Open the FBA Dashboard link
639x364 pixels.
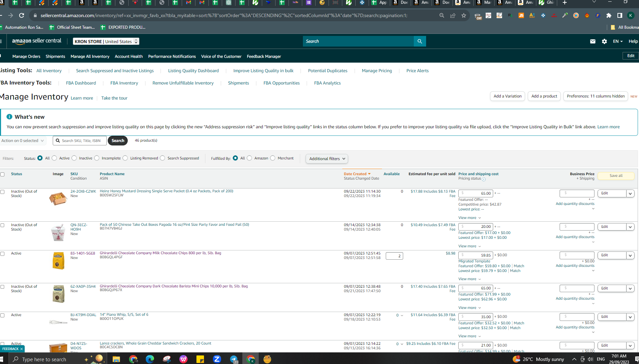click(81, 83)
